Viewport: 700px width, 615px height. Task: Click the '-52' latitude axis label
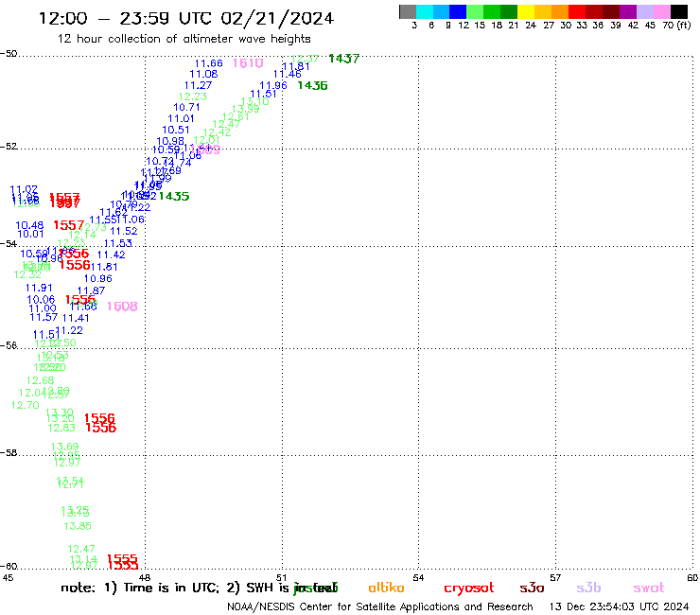(x=9, y=146)
